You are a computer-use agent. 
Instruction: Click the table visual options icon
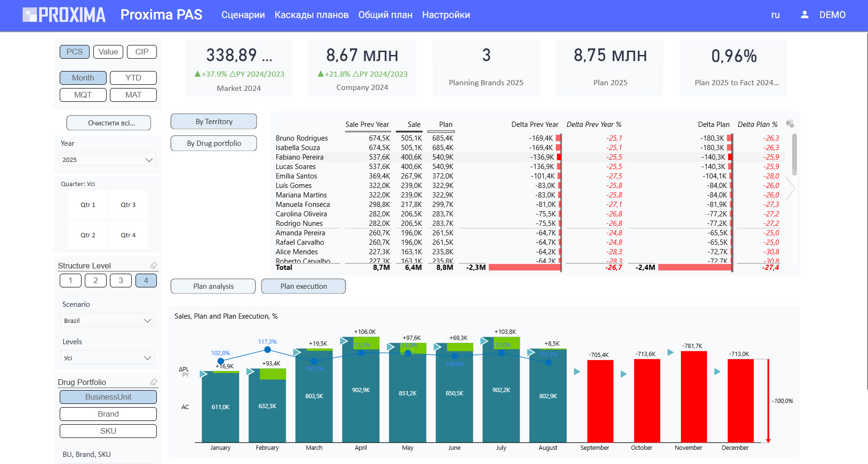(790, 124)
